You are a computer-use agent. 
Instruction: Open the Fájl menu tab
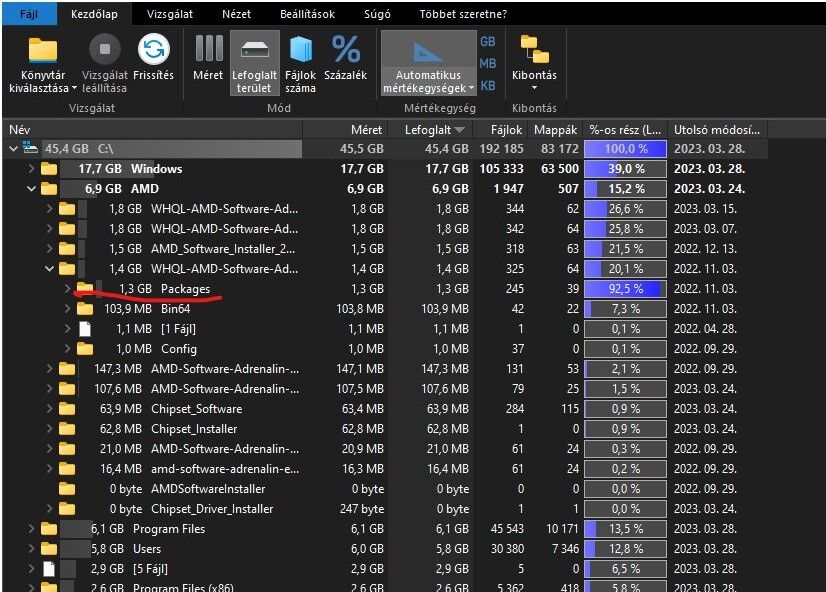pyautogui.click(x=29, y=14)
